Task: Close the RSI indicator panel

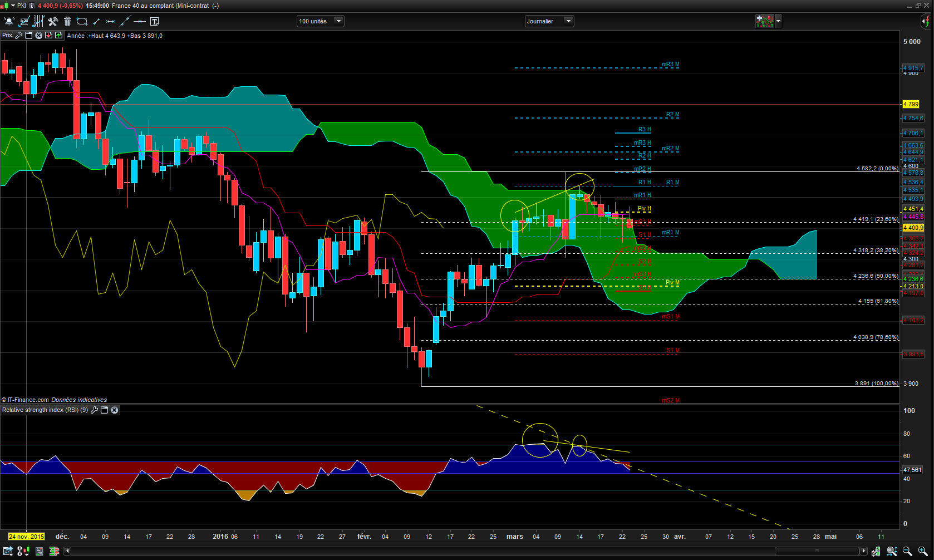Action: (x=114, y=410)
